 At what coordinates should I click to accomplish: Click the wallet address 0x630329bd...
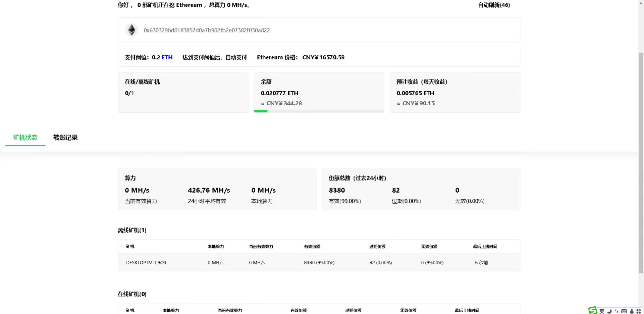coord(207,30)
